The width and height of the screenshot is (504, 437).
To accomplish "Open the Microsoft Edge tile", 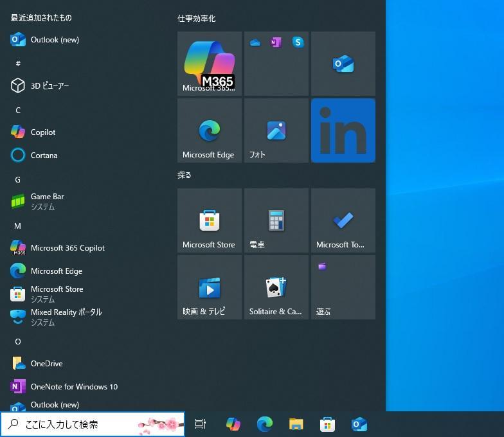I will point(210,130).
